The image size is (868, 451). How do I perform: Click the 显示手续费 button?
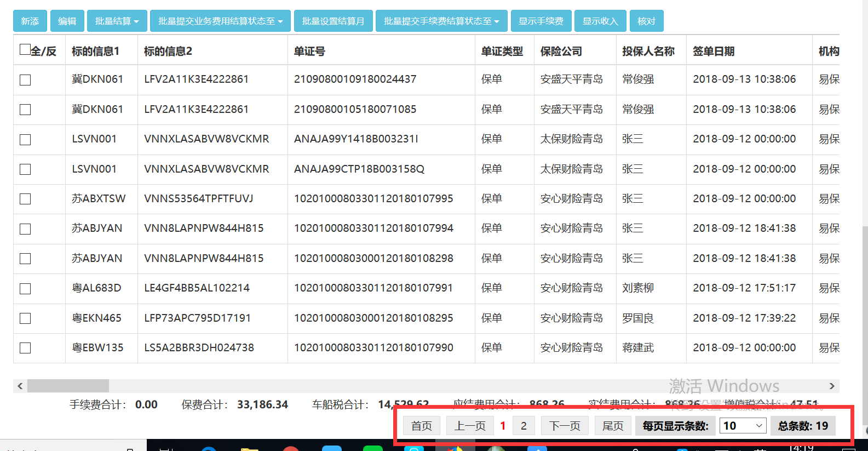click(x=541, y=21)
